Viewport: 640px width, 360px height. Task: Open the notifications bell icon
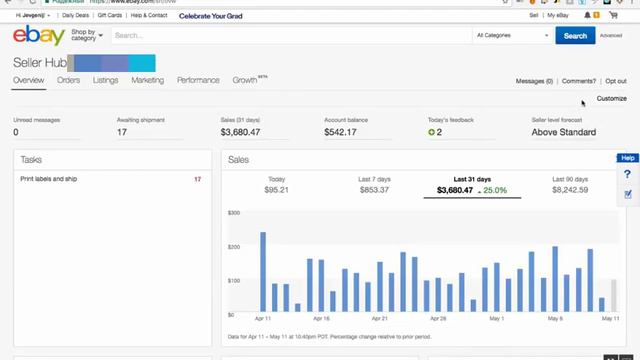click(x=587, y=15)
